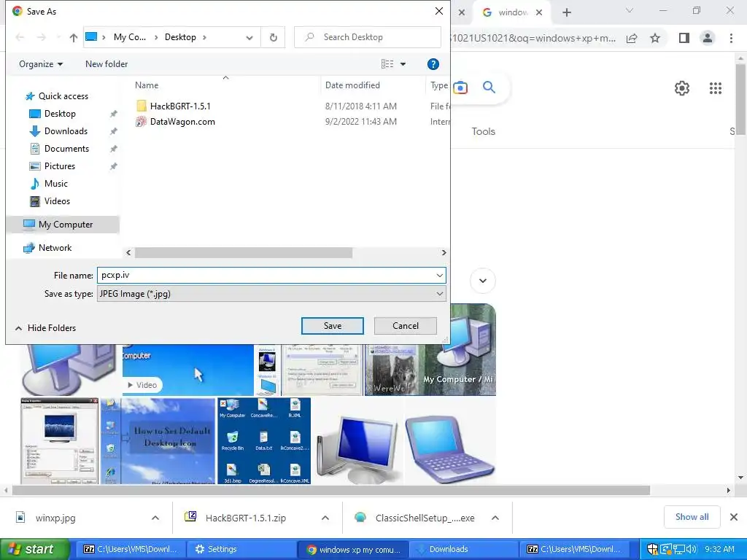
Task: Open options arrow for winxp.jpg download
Action: tap(155, 518)
